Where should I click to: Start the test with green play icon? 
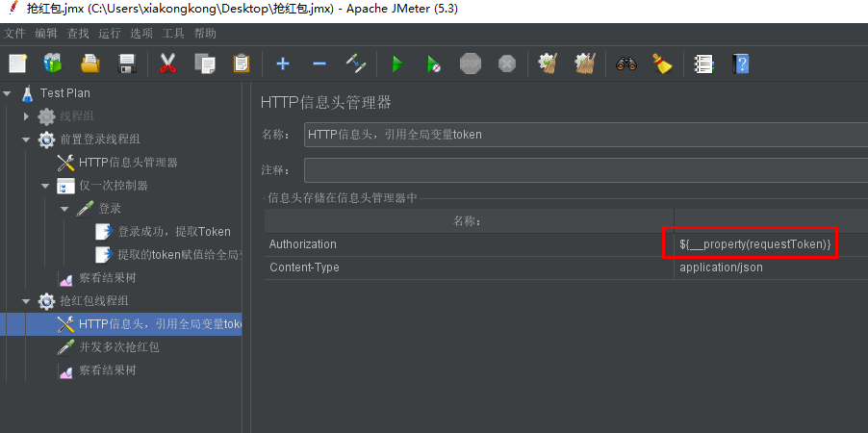(x=396, y=64)
